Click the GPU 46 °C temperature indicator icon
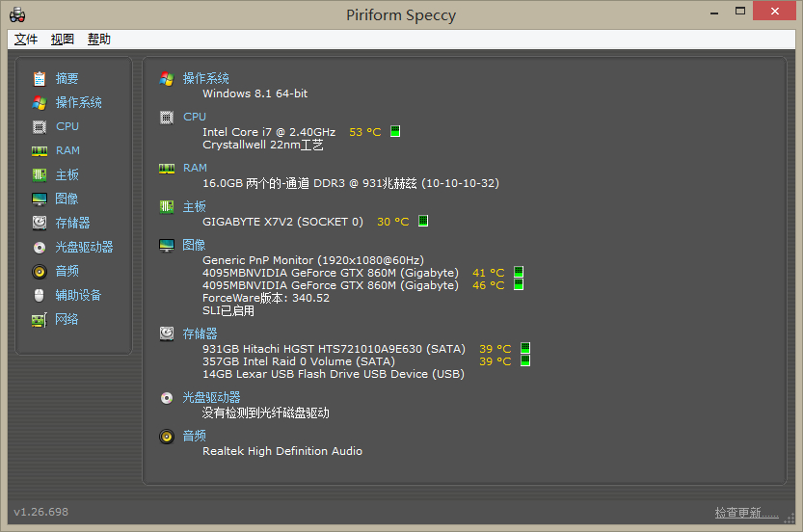Image resolution: width=803 pixels, height=532 pixels. (x=519, y=284)
